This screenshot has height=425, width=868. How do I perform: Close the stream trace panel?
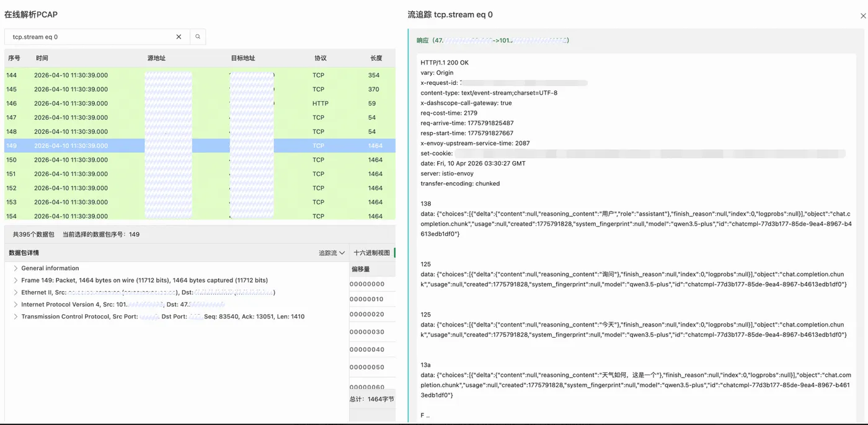click(863, 16)
